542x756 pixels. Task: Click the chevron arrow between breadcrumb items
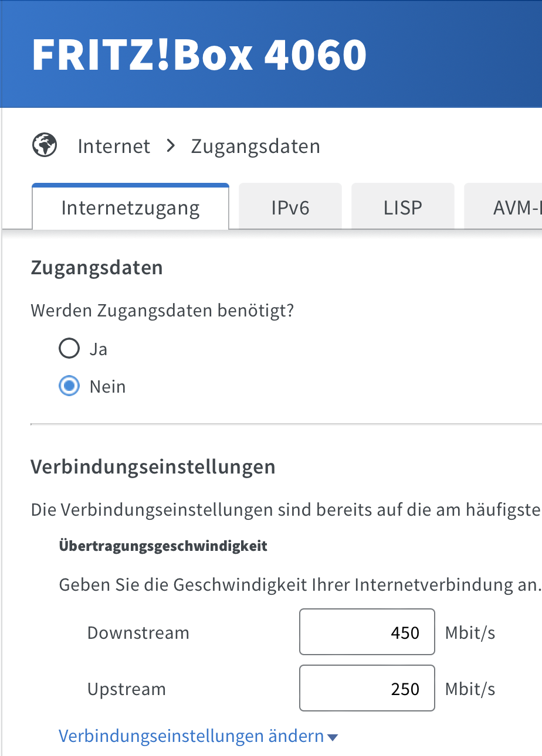pyautogui.click(x=171, y=145)
